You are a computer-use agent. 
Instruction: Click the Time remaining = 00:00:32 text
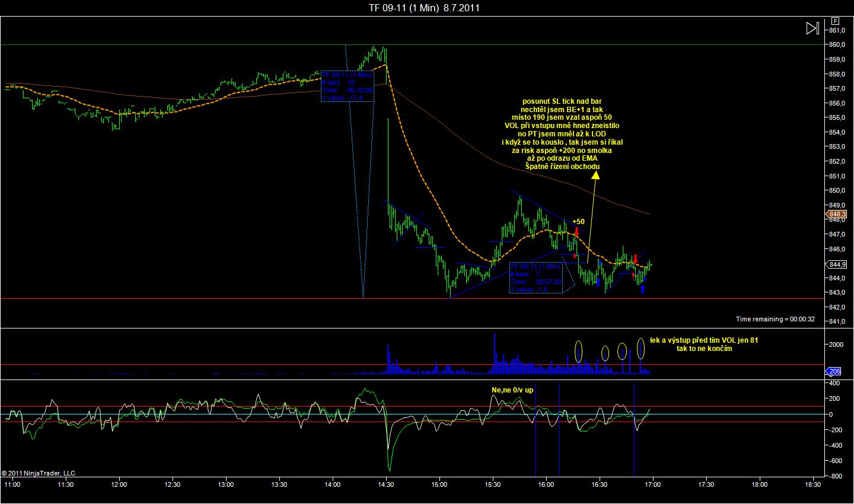pos(775,319)
